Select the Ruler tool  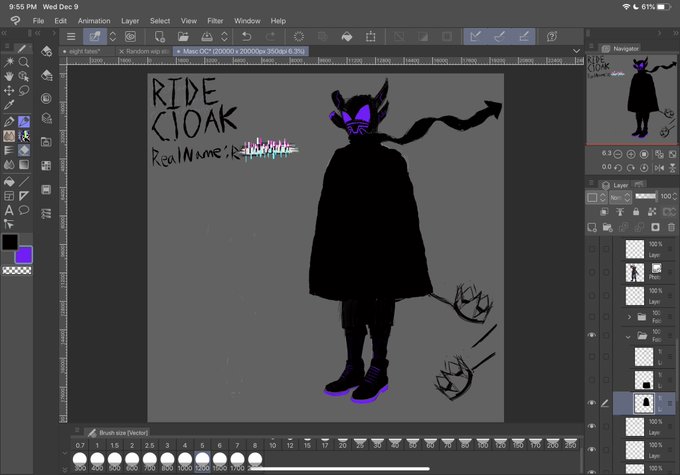click(24, 196)
